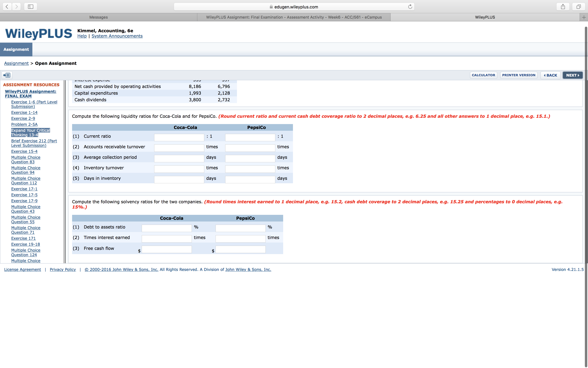Open the Printer Version button
This screenshot has width=588, height=368.
519,75
